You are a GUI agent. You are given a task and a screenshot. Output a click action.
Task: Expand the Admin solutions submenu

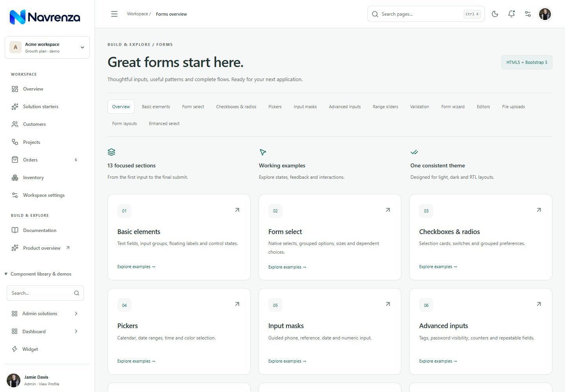point(45,314)
